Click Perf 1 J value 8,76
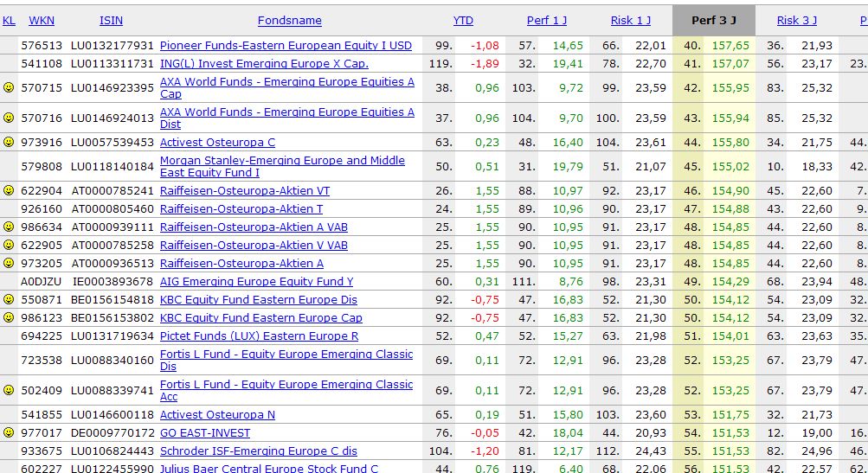This screenshot has width=868, height=473. coord(570,282)
